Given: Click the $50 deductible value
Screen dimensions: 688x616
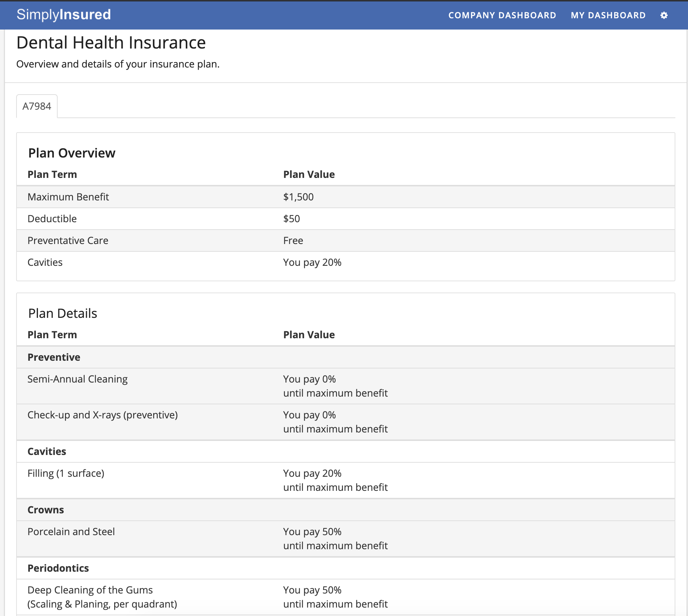Looking at the screenshot, I should coord(292,219).
